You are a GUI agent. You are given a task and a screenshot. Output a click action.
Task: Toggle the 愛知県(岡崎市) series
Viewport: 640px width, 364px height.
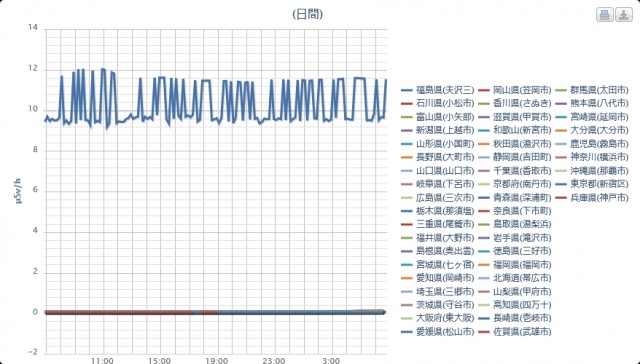click(438, 278)
